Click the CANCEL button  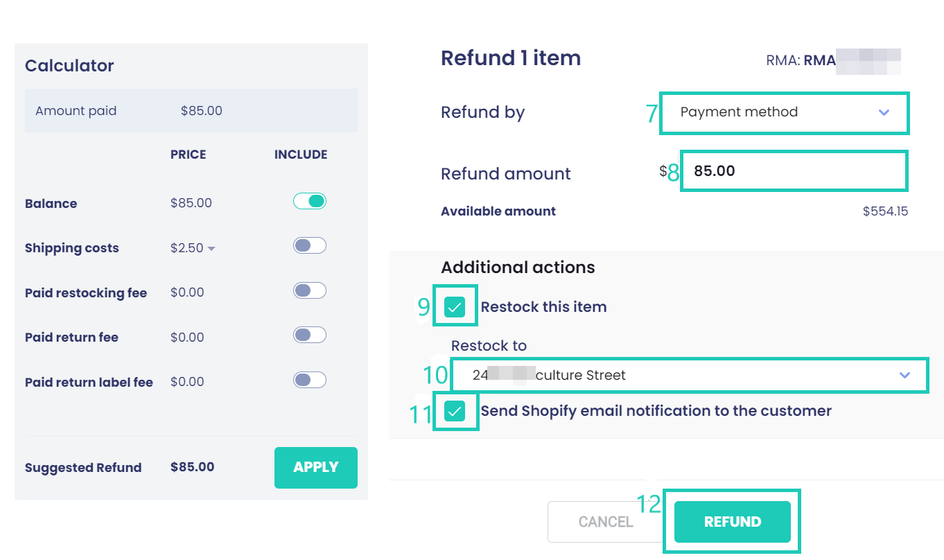(606, 521)
